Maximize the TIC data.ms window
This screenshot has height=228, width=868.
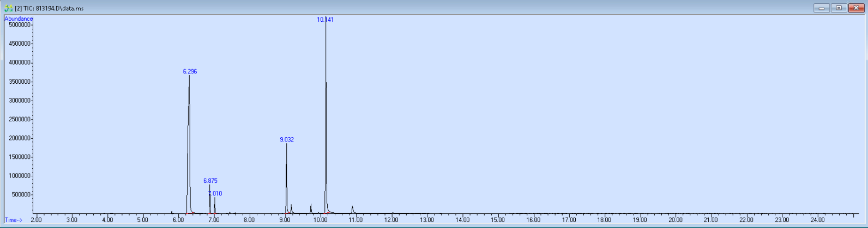(x=839, y=8)
